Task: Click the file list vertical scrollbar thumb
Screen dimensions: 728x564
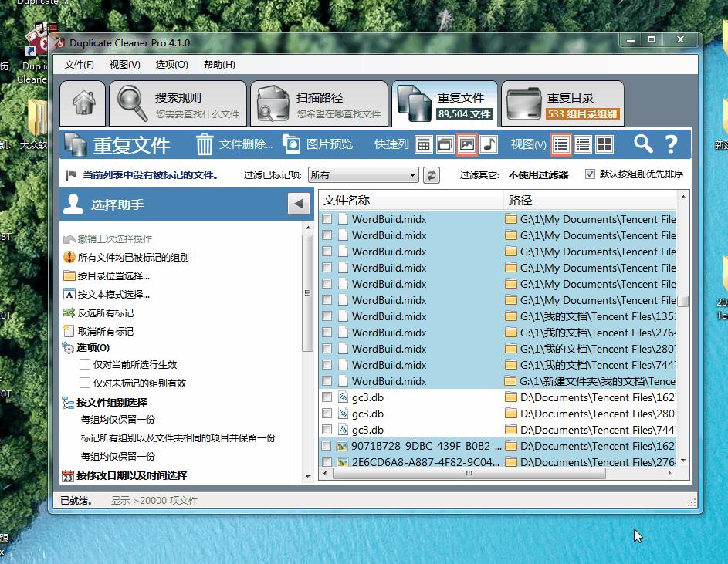Action: click(x=683, y=301)
